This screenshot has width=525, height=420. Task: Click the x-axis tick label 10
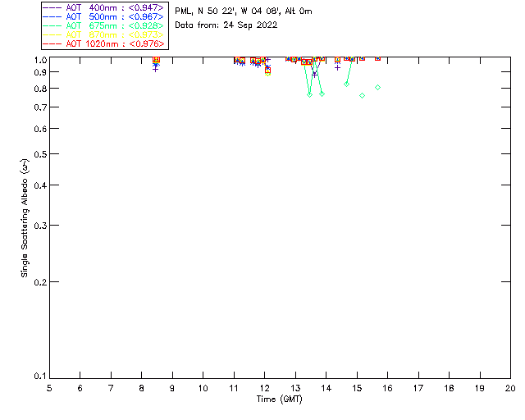[x=203, y=388]
